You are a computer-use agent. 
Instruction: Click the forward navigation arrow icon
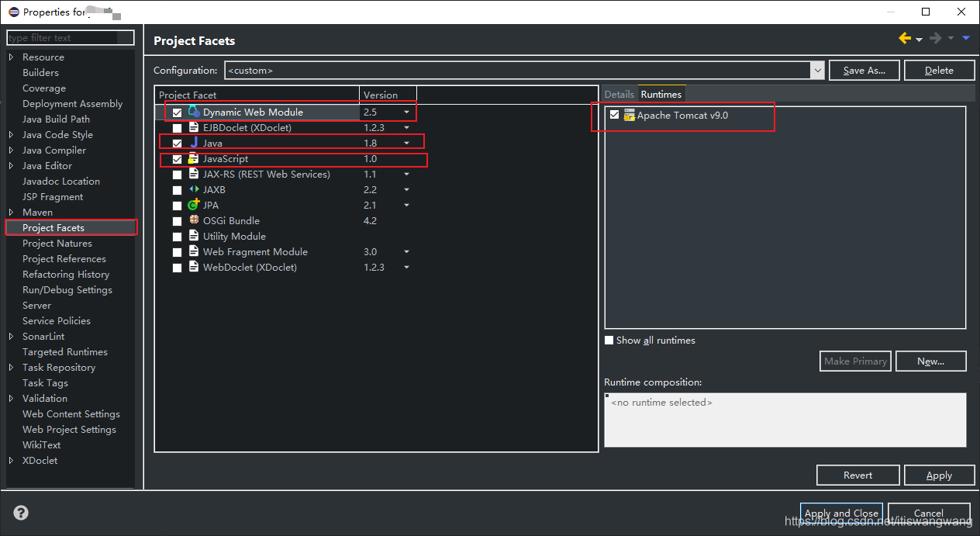[x=935, y=39]
